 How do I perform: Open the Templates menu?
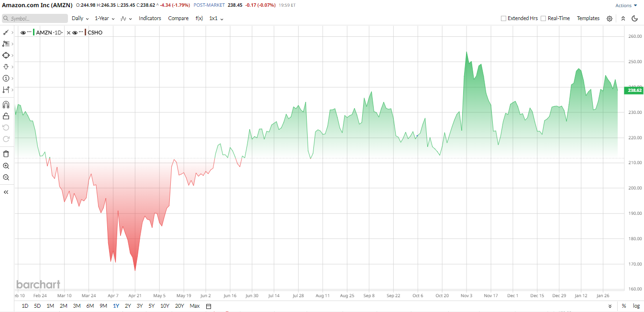588,18
